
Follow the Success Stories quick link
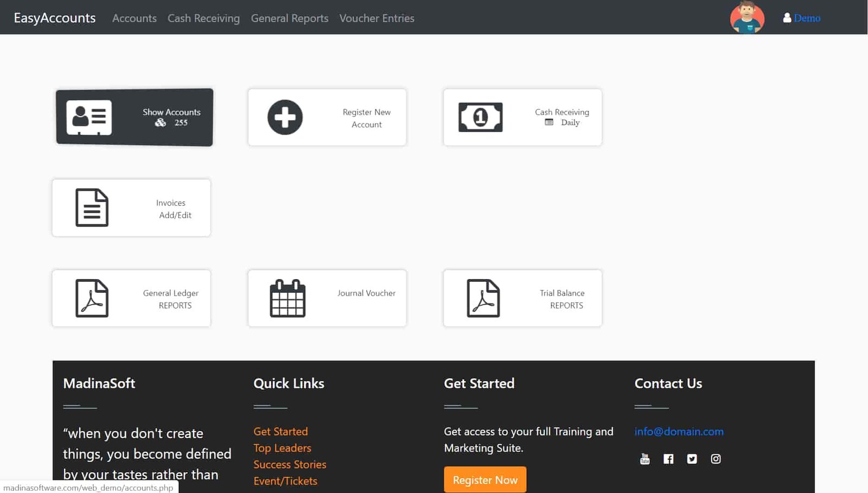(x=290, y=465)
